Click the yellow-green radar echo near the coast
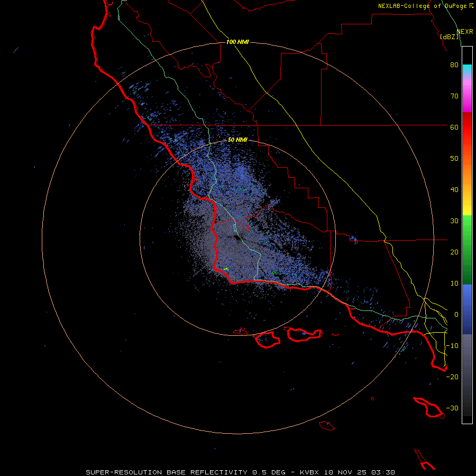The height and width of the screenshot is (476, 476). click(x=226, y=269)
